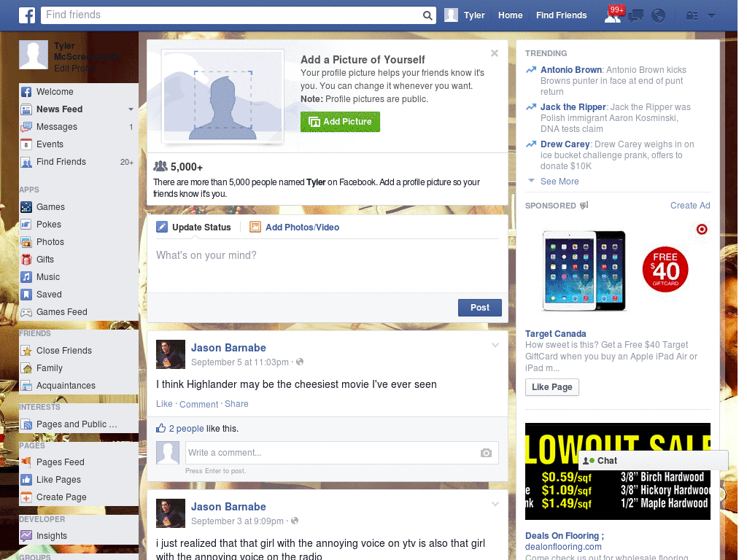Open the Gifts icon

point(26,260)
